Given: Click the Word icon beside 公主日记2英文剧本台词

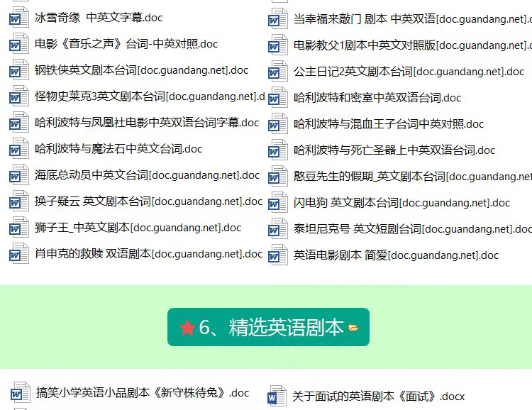Looking at the screenshot, I should 278,71.
